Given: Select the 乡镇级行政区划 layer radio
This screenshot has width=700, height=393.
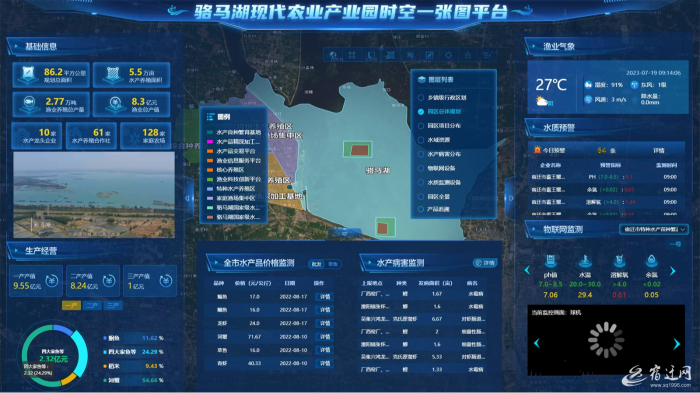Looking at the screenshot, I should (x=421, y=97).
